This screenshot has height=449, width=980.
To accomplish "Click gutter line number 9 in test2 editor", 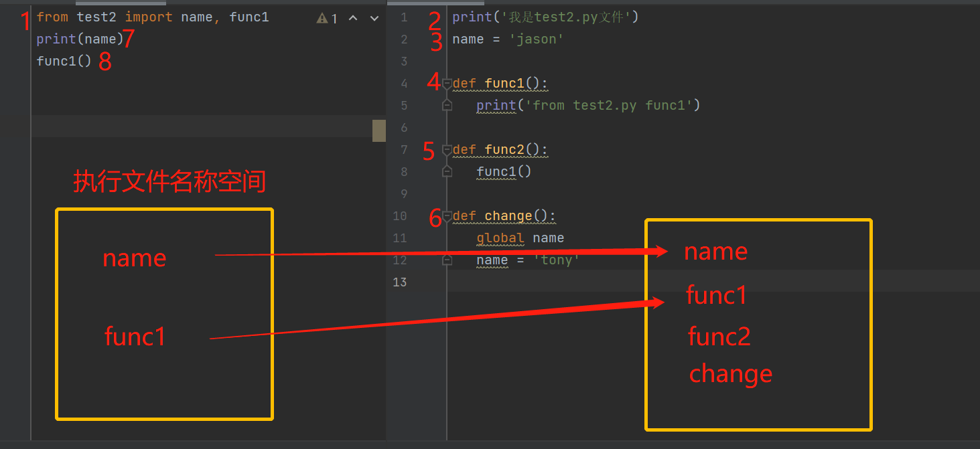I will click(403, 193).
